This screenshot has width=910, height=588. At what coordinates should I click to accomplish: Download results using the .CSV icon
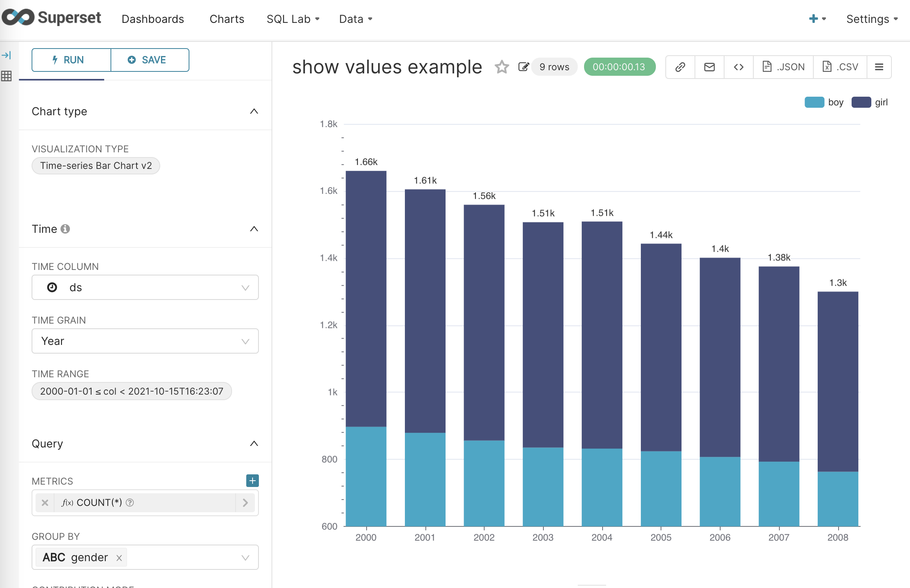(x=840, y=66)
